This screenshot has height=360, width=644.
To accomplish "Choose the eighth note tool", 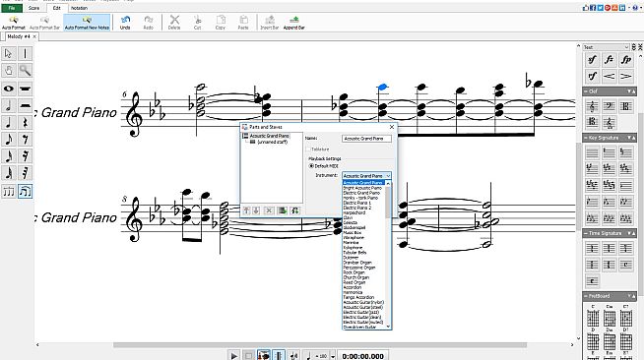I will coord(9,140).
